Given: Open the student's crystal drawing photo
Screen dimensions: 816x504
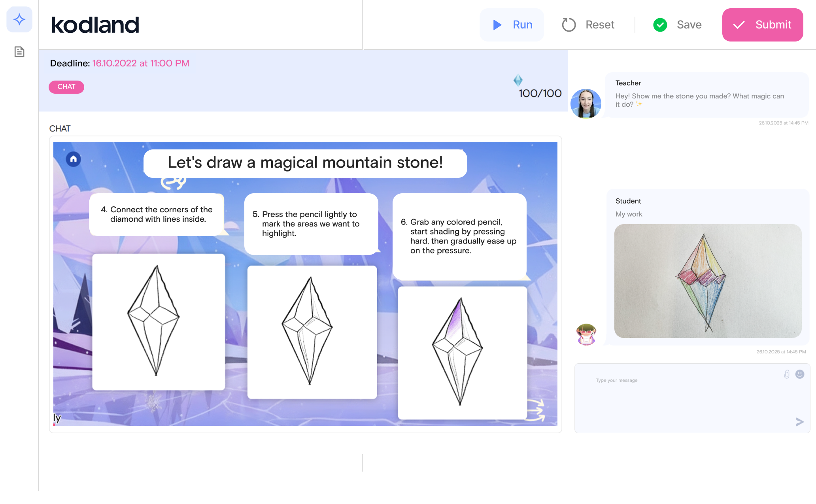Looking at the screenshot, I should pyautogui.click(x=708, y=281).
